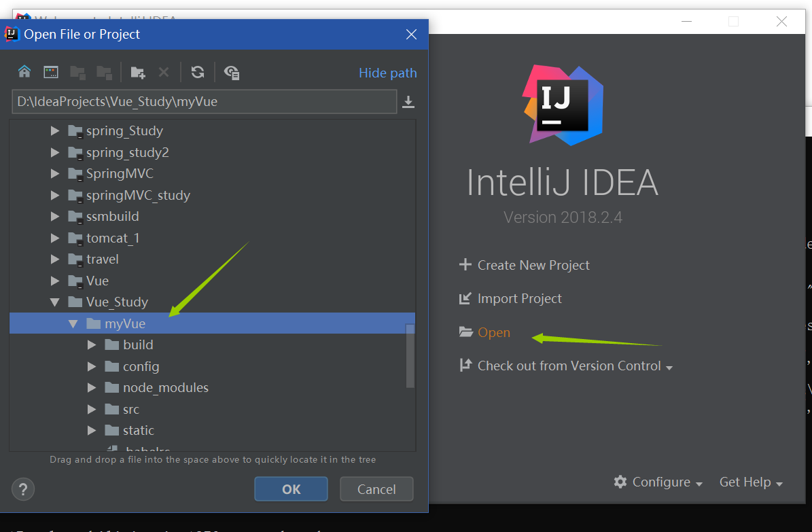Collapse the myVue folder
812x532 pixels.
click(73, 324)
